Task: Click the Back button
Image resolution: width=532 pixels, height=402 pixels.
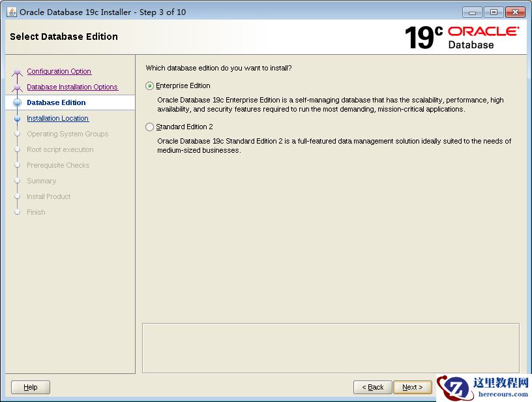Action: pos(372,387)
